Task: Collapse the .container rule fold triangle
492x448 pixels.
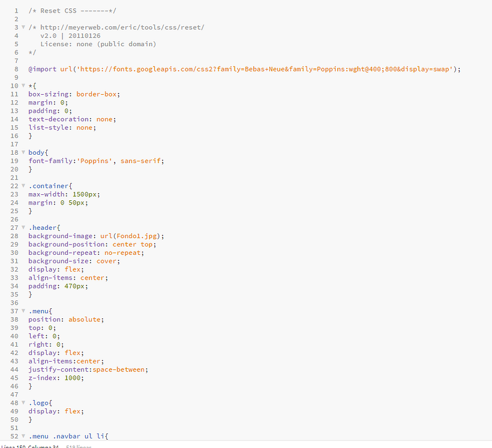Action: 23,186
